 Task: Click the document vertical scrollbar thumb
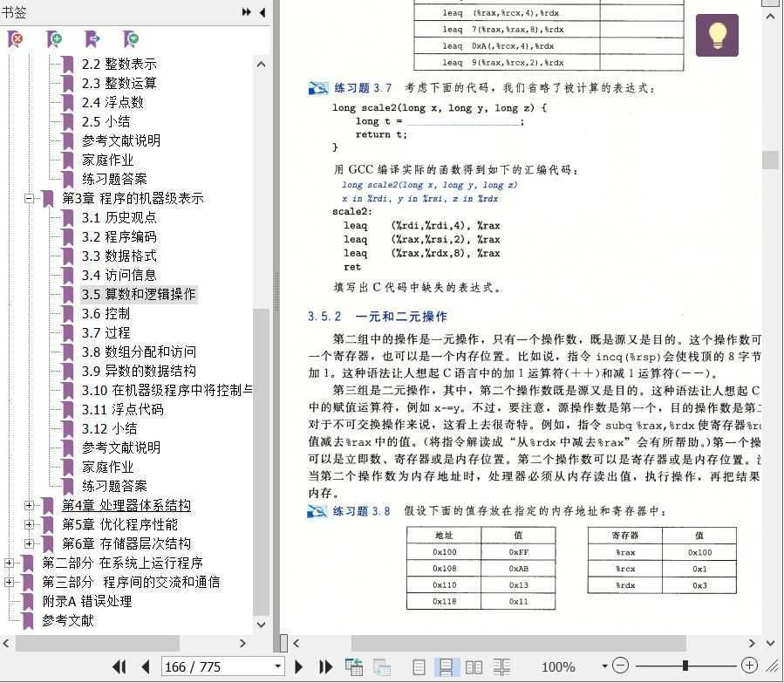pyautogui.click(x=771, y=160)
